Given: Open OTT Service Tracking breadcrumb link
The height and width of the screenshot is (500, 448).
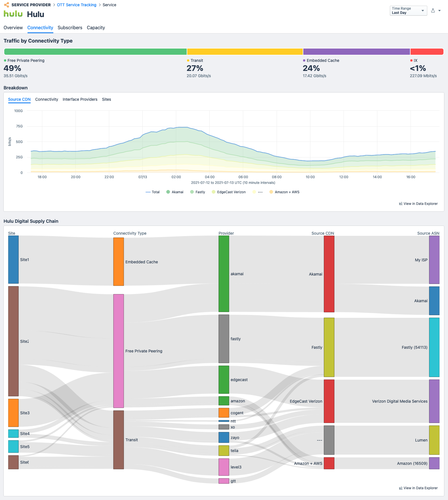Looking at the screenshot, I should pos(77,5).
